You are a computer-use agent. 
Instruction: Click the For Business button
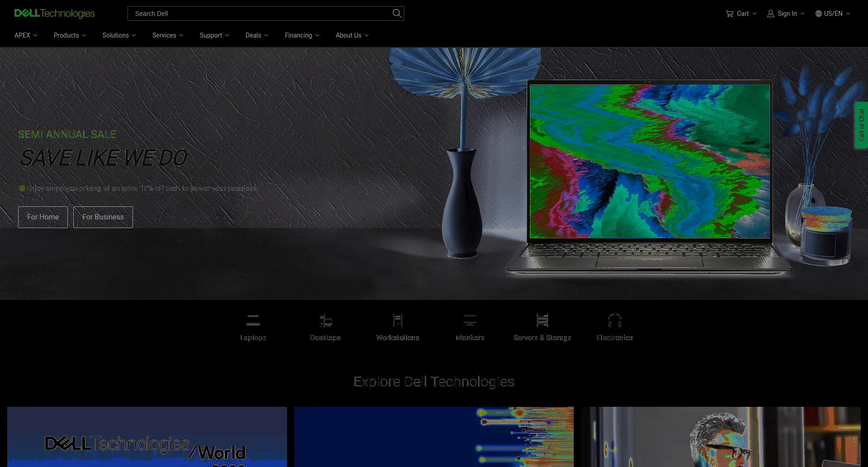tap(103, 217)
